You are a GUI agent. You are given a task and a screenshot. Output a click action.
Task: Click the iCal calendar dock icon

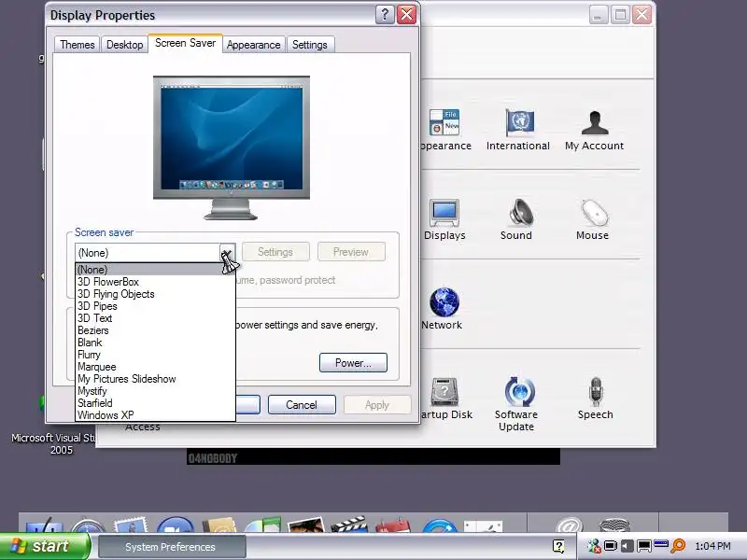[x=392, y=525]
